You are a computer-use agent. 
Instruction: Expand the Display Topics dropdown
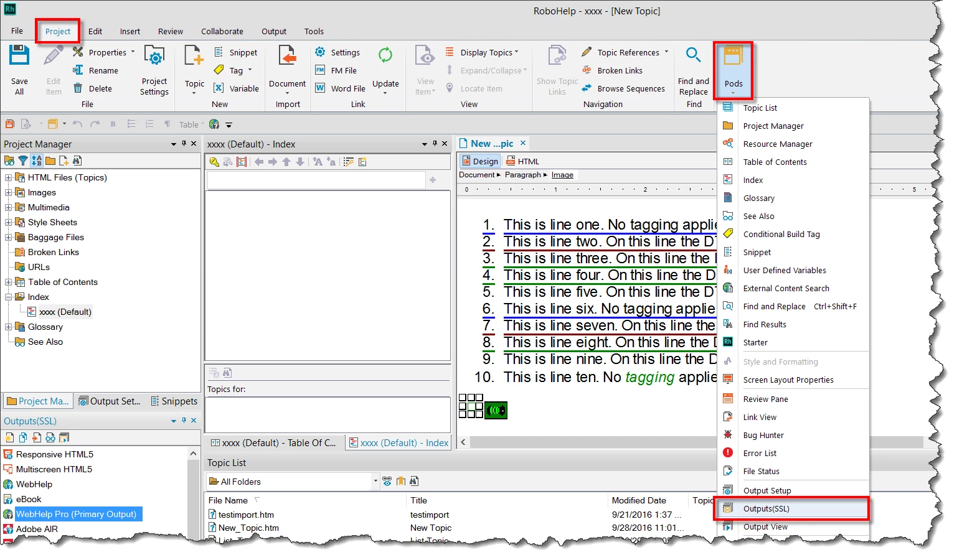pos(516,52)
